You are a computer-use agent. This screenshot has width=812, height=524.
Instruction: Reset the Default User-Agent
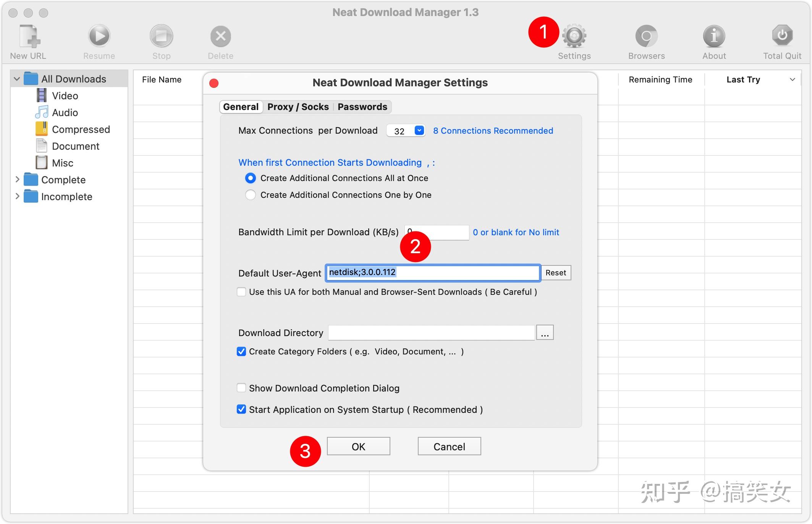556,273
